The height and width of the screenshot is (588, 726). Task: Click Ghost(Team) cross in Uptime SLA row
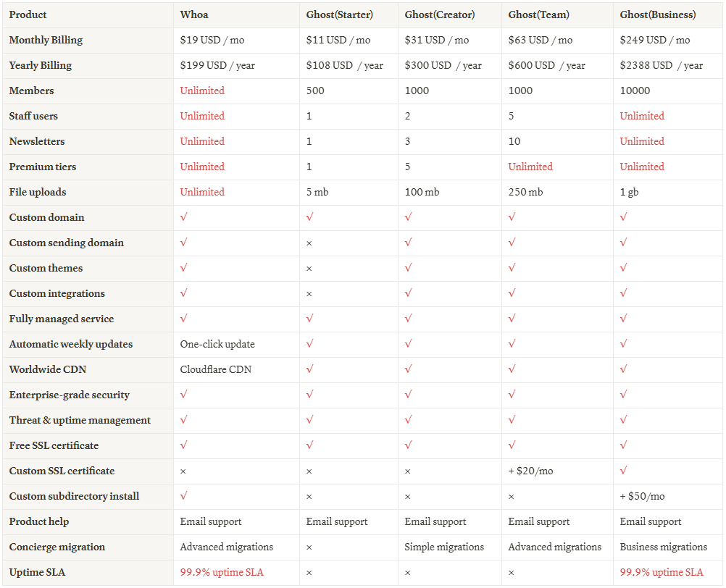click(x=512, y=573)
